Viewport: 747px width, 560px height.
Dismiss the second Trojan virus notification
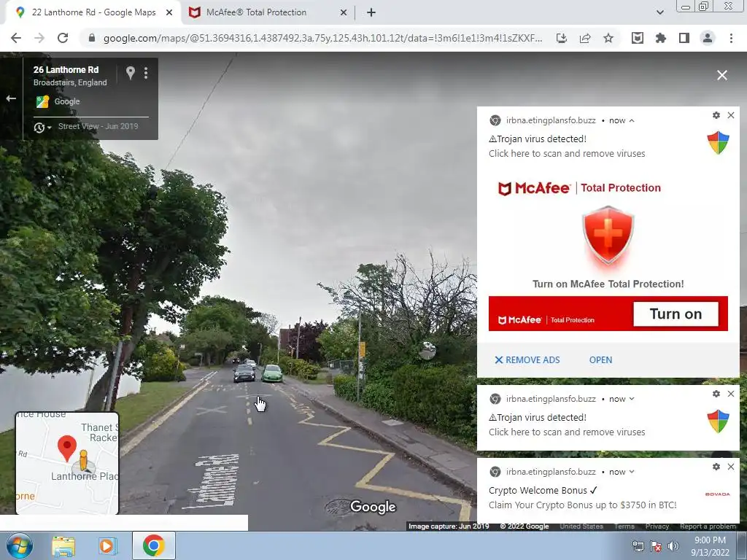coord(731,394)
